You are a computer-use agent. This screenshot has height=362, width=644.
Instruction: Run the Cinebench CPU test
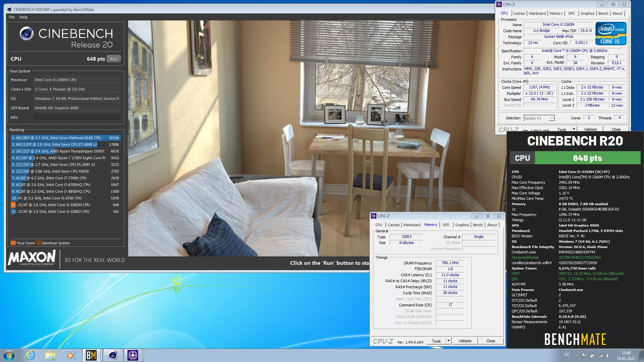click(x=114, y=59)
